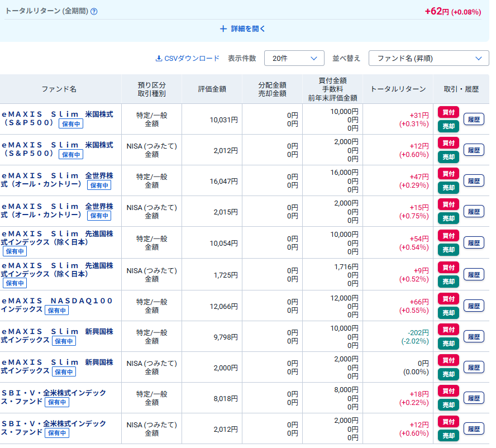
Task: Select the 9,798円 valuation amount
Action: [x=226, y=337]
